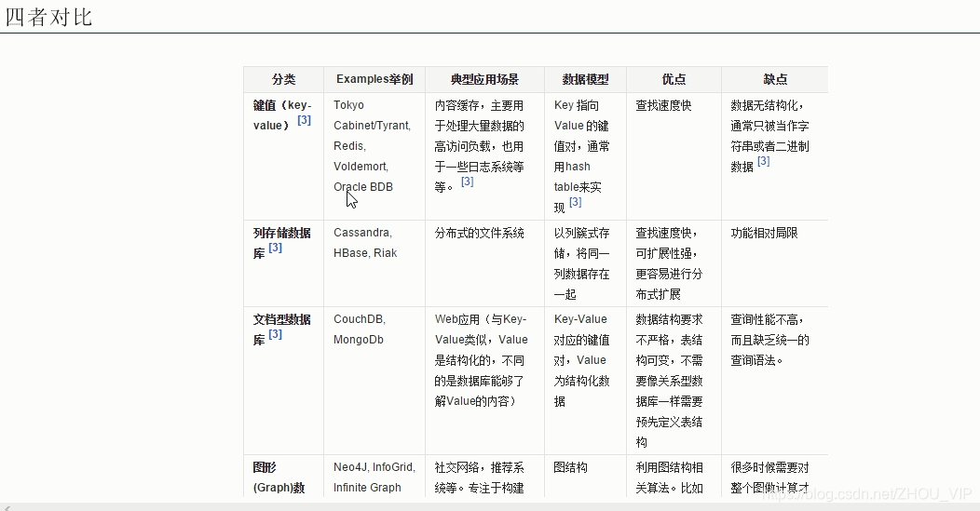Select the cell starting 数据无结构化

[x=774, y=156]
